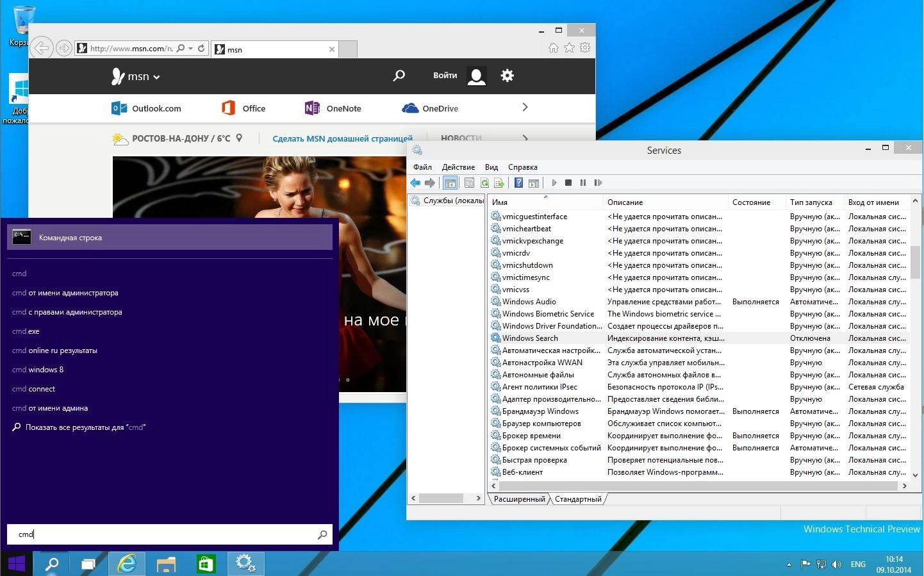Image resolution: width=924 pixels, height=576 pixels.
Task: Select Службы (локальные) tree node
Action: [x=449, y=201]
